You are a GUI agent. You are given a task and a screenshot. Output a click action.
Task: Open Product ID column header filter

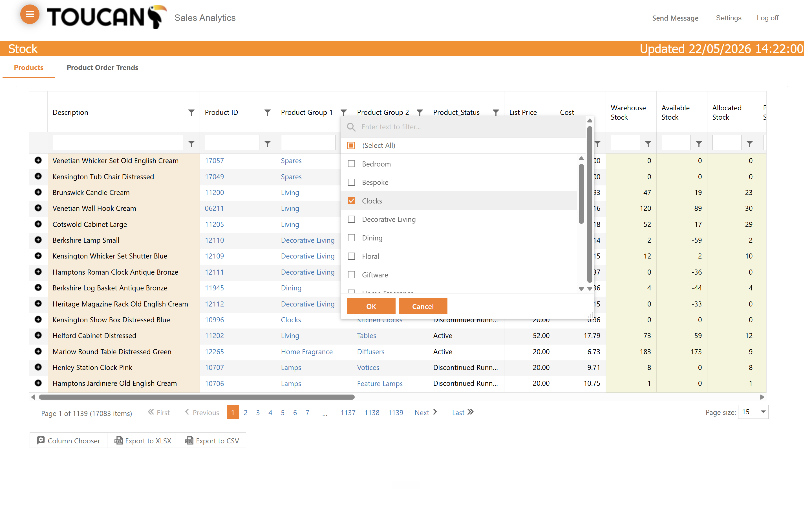click(x=267, y=112)
